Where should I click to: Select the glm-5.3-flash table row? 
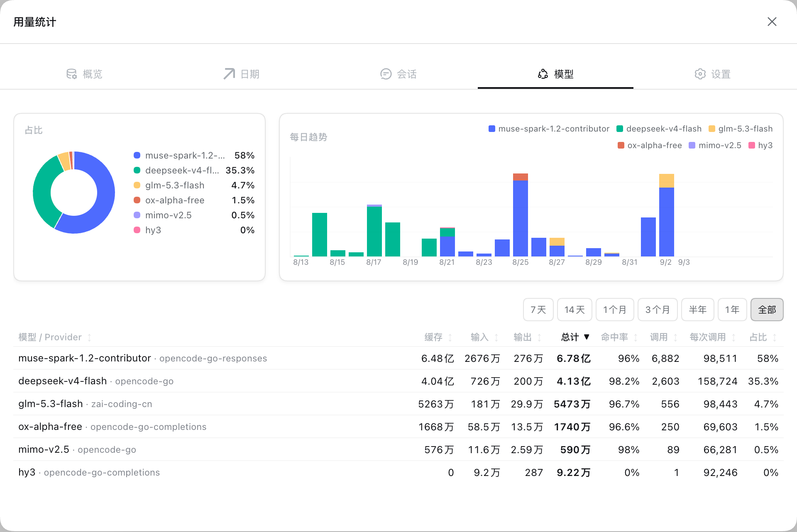pos(398,404)
